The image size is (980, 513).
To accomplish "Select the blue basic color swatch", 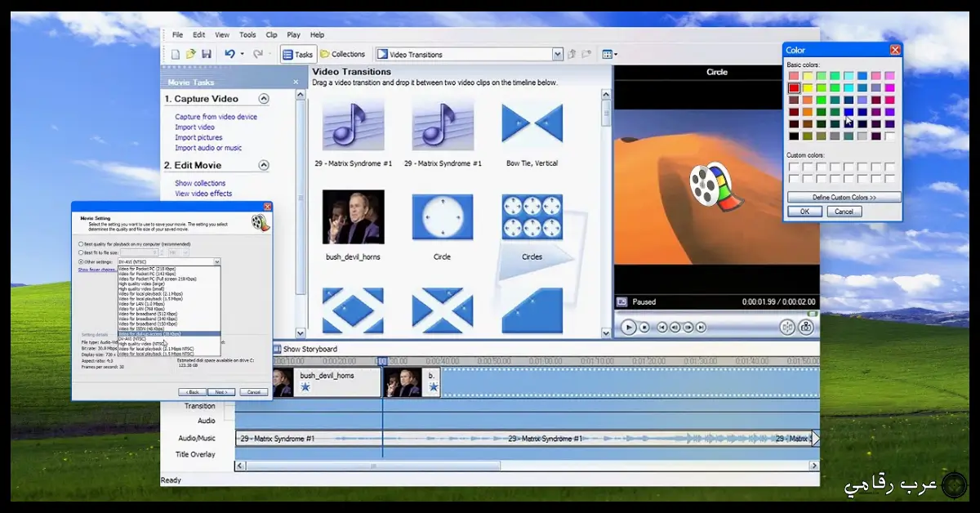I will pos(849,113).
